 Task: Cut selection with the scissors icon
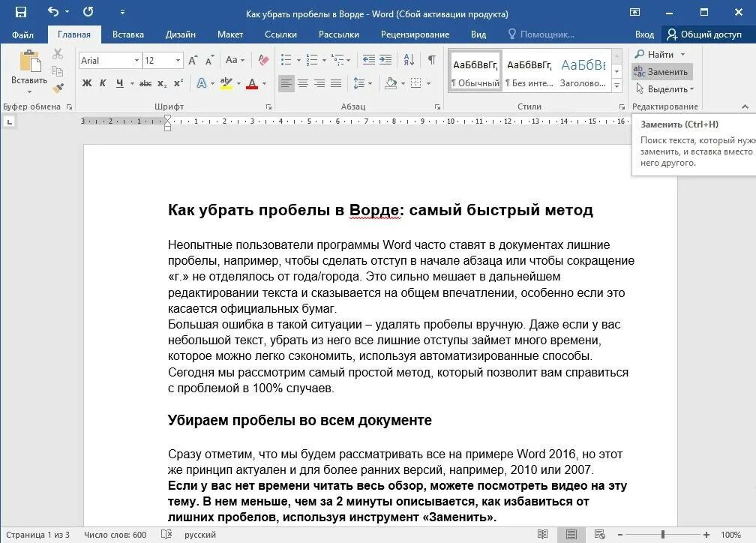pos(58,53)
